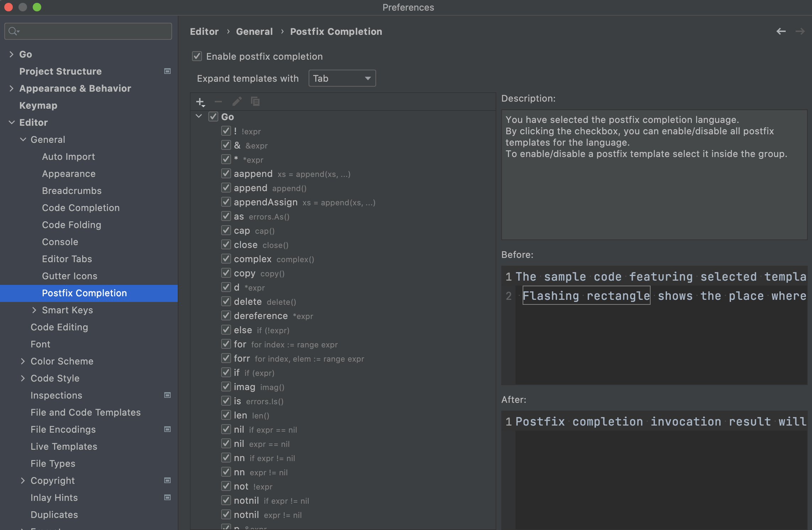Click the search magnifier icon

point(13,31)
